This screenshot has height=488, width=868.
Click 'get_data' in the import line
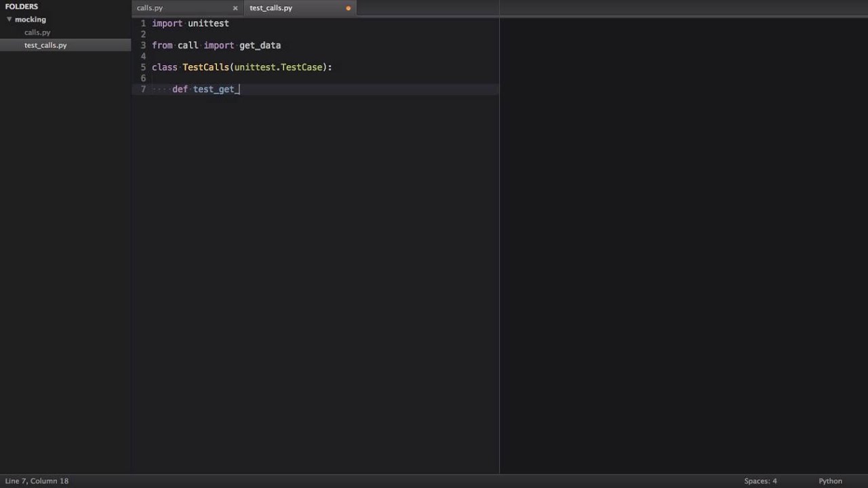click(x=260, y=45)
